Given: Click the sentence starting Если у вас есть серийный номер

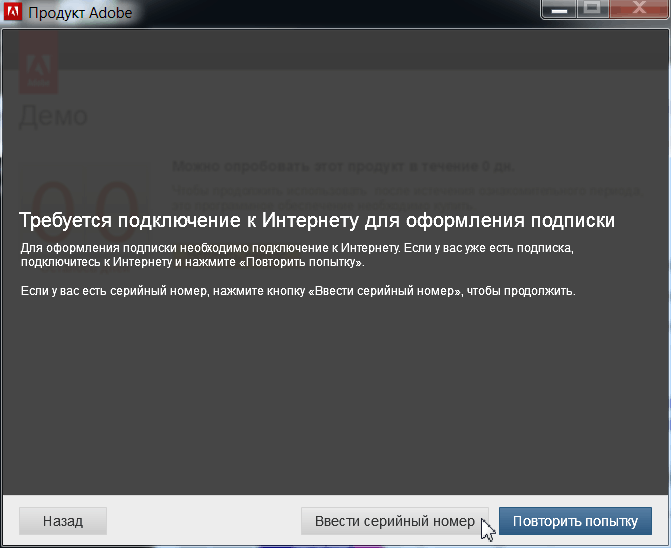Looking at the screenshot, I should 298,291.
